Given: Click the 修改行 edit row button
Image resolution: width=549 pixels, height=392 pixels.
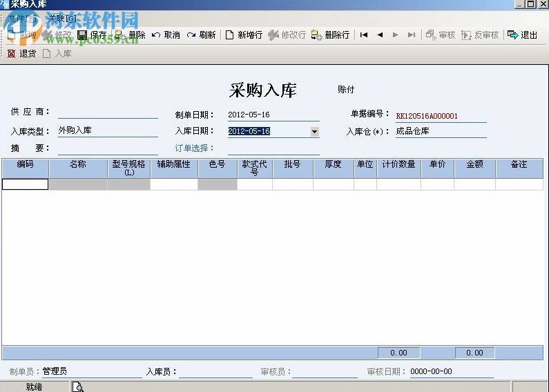Looking at the screenshot, I should 287,35.
